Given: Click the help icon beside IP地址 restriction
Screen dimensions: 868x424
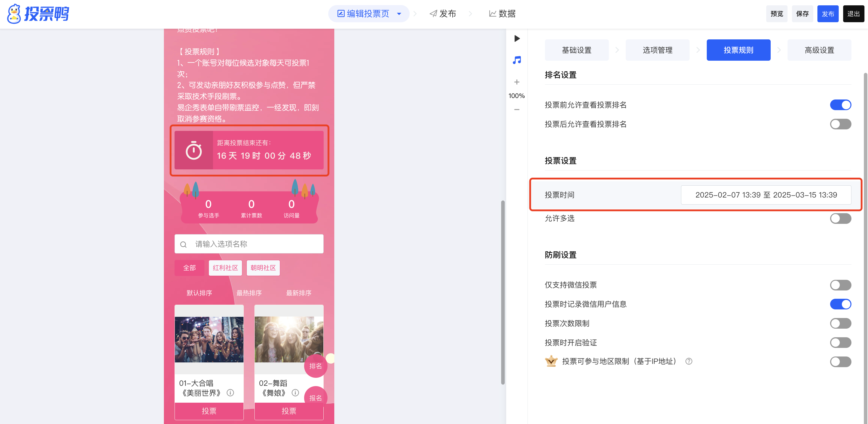Looking at the screenshot, I should (x=689, y=361).
